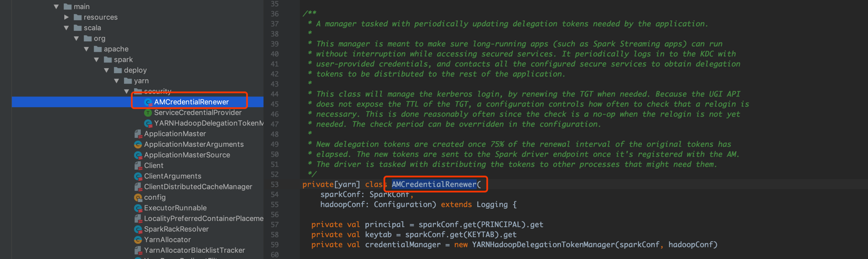
Task: Click the ExecutorRunnable class icon
Action: 138,208
